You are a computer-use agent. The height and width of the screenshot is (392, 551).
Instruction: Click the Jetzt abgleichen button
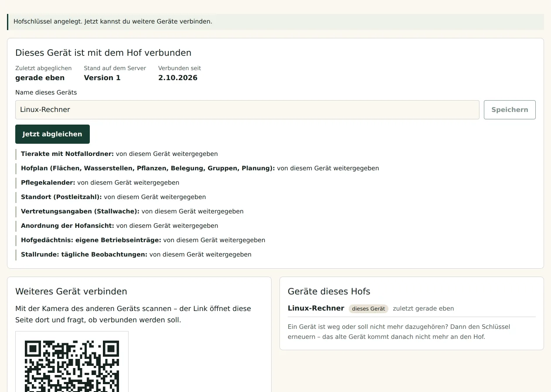(x=52, y=134)
